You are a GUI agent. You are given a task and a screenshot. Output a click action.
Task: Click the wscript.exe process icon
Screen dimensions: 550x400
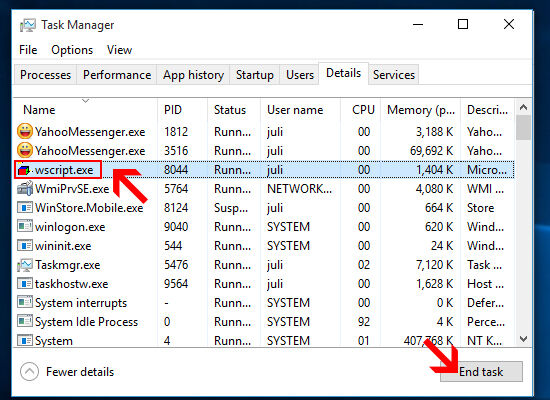24,171
